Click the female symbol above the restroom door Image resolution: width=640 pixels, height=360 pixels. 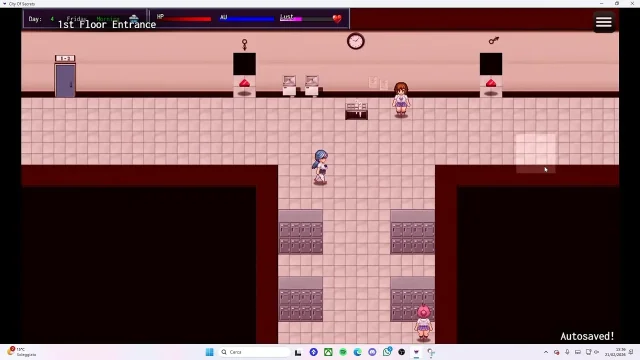click(244, 44)
